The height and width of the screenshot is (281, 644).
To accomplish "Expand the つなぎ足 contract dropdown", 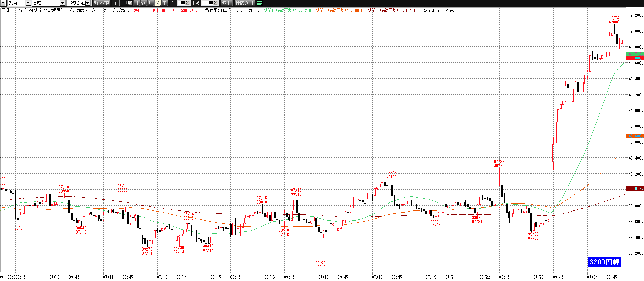I will coord(88,3).
